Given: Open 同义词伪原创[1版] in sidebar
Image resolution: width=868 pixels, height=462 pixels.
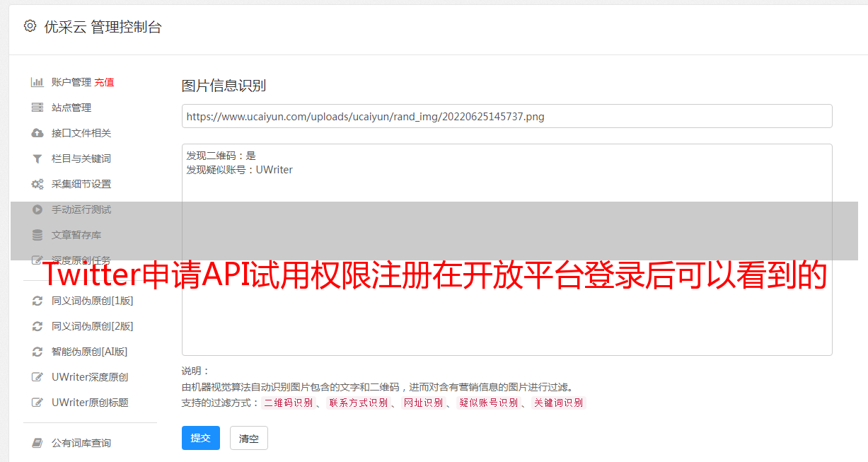Looking at the screenshot, I should click(93, 301).
